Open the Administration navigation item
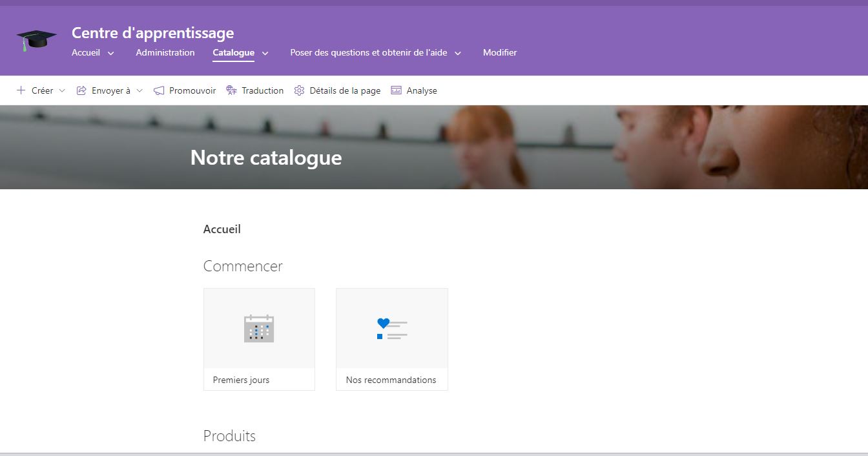 (x=165, y=52)
